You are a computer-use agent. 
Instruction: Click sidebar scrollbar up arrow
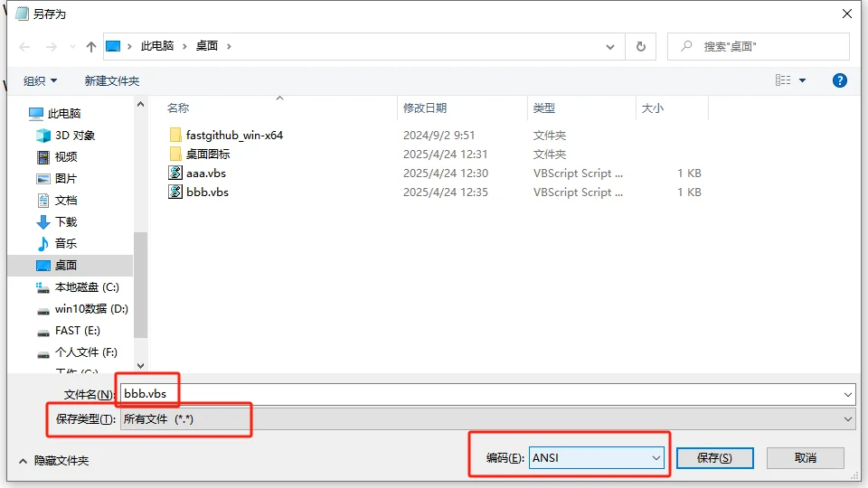point(141,104)
